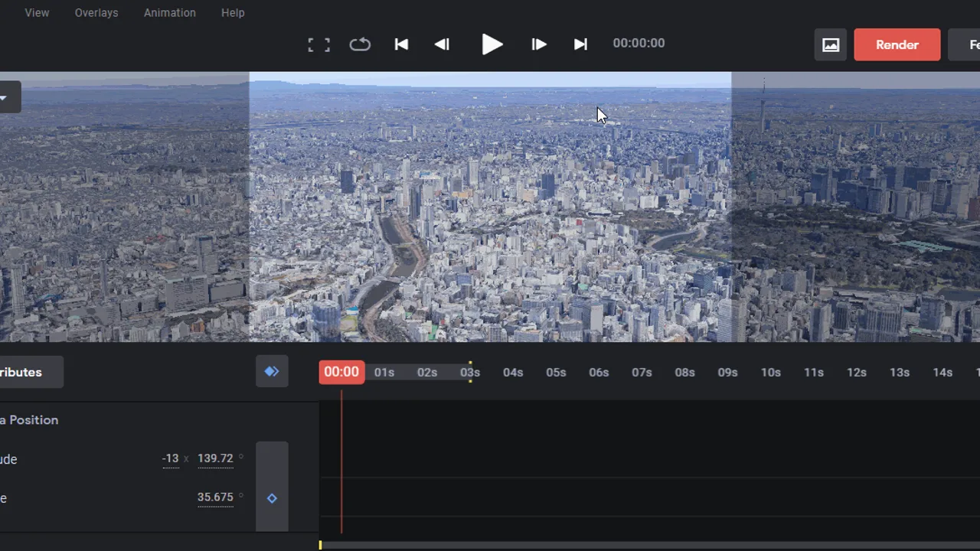Open the View menu
This screenshot has width=980, height=551.
point(37,13)
